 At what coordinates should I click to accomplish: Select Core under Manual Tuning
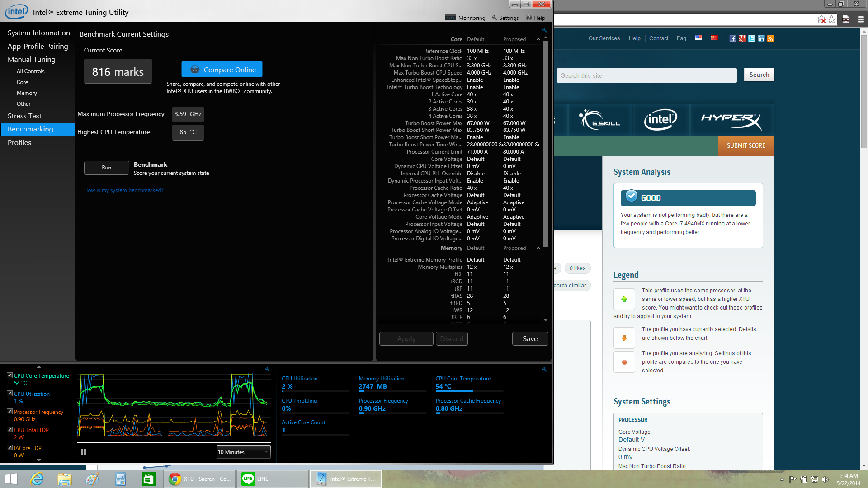[22, 82]
